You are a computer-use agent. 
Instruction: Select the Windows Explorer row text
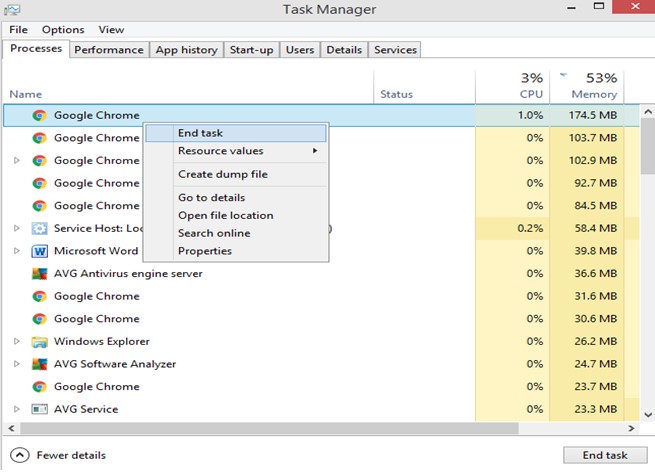click(102, 341)
